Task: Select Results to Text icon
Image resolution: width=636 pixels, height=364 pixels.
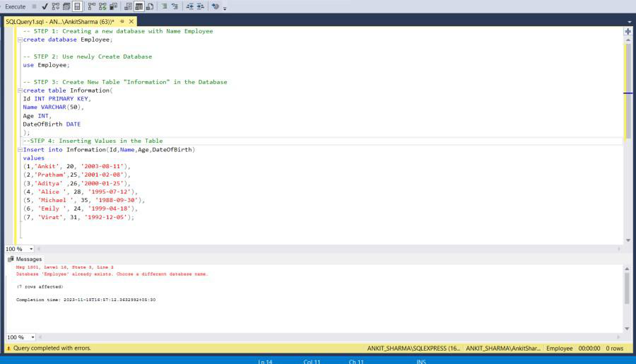Action: (x=128, y=6)
